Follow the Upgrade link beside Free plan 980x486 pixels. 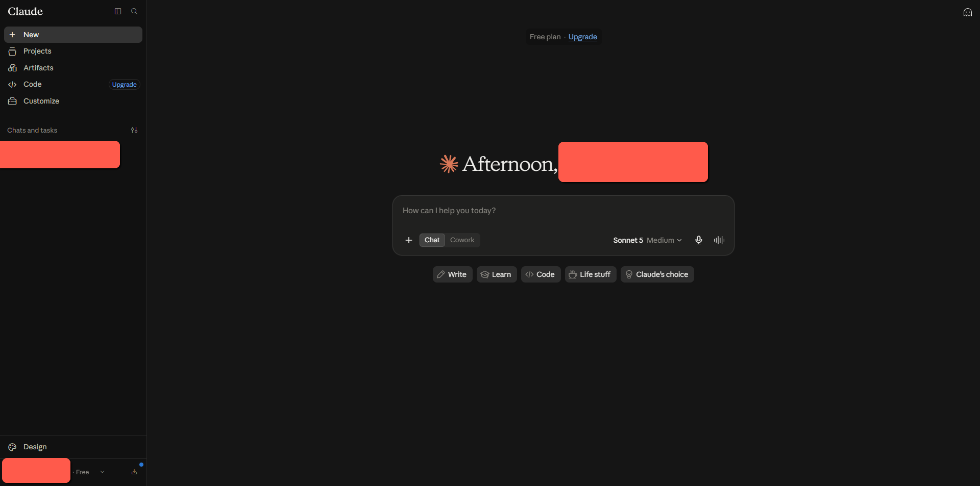click(583, 37)
